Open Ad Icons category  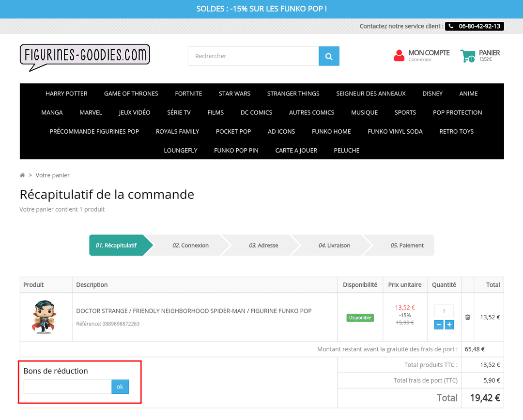click(281, 131)
